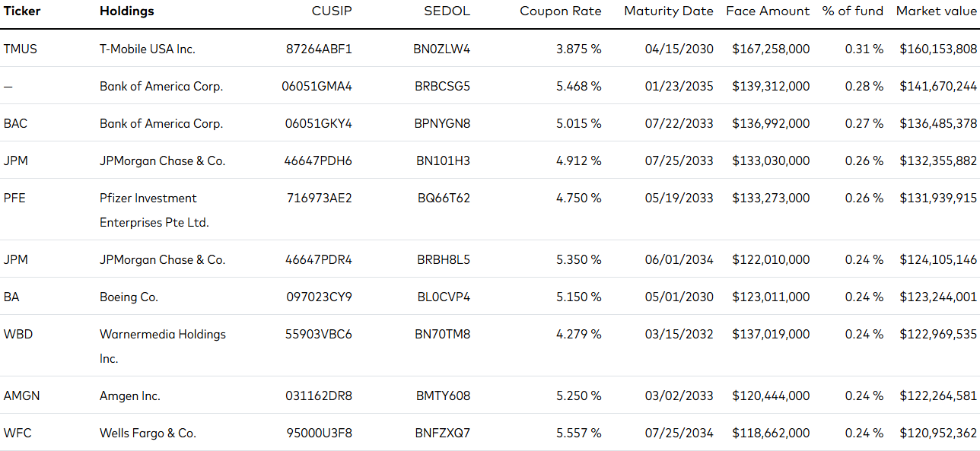Select the WBD ticker cell
This screenshot has height=451, width=980.
tap(18, 334)
